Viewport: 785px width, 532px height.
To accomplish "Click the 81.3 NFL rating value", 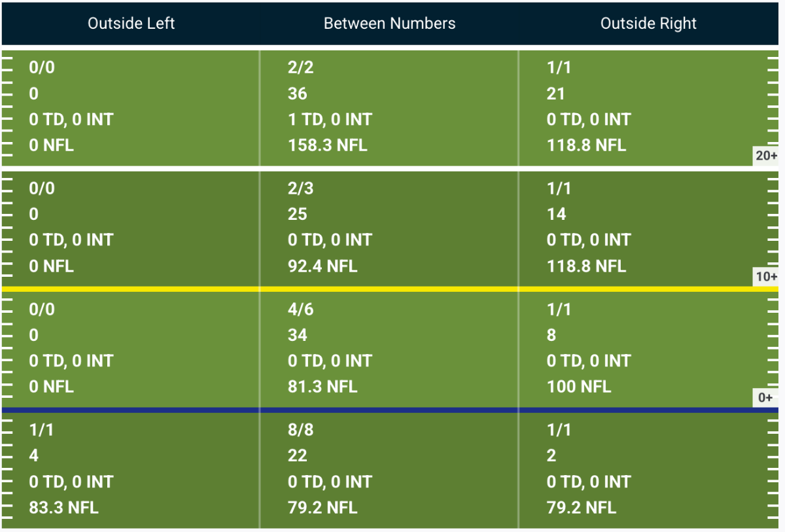I will [323, 387].
